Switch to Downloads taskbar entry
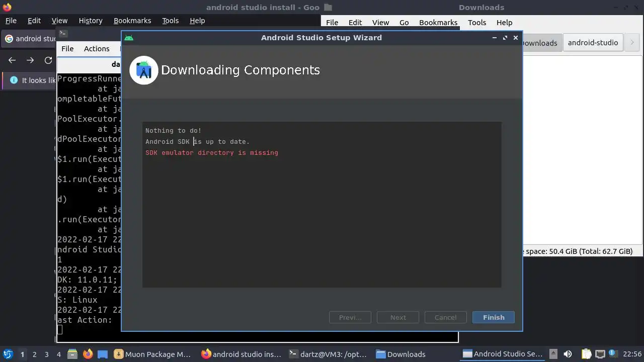 coord(401,354)
